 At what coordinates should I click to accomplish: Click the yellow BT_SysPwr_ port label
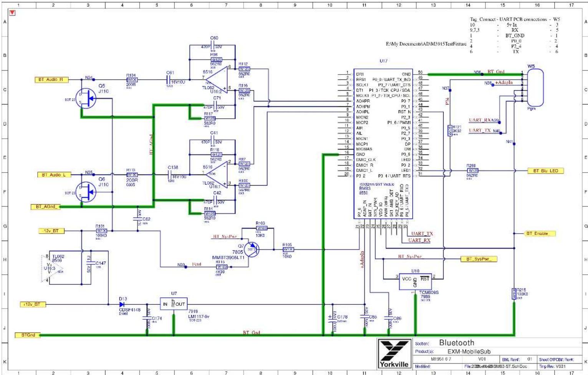(x=479, y=259)
